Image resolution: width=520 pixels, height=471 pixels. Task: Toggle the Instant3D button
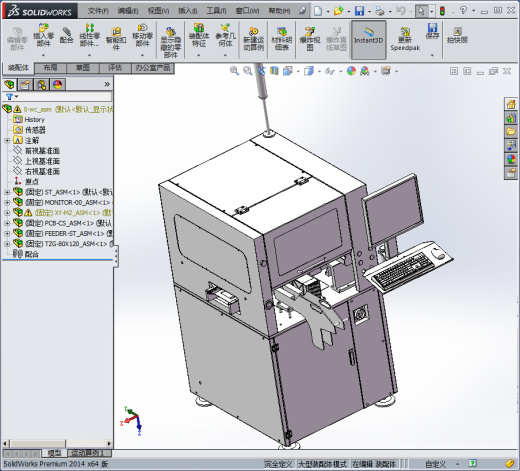point(368,39)
